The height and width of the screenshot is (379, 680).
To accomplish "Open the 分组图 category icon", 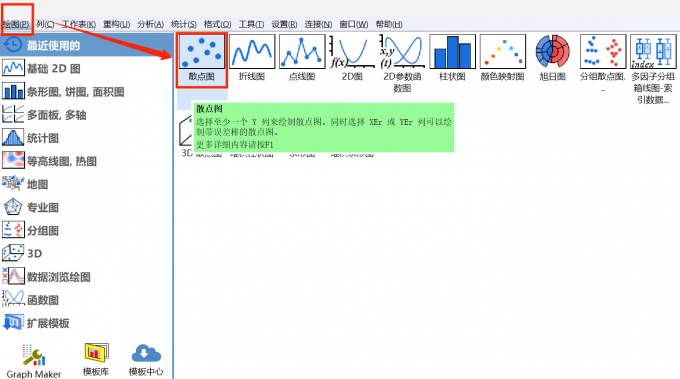I will tap(13, 230).
